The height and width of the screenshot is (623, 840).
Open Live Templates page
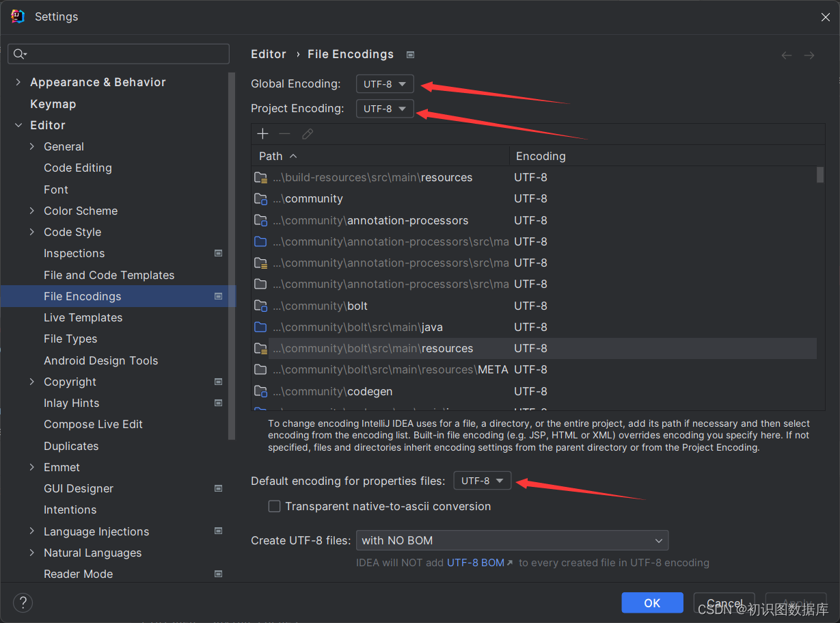point(83,317)
